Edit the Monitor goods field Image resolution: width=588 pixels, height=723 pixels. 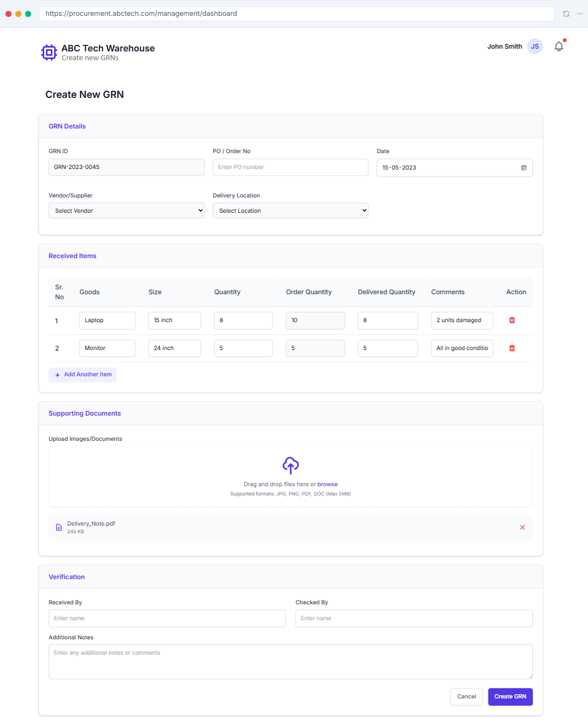(x=108, y=348)
